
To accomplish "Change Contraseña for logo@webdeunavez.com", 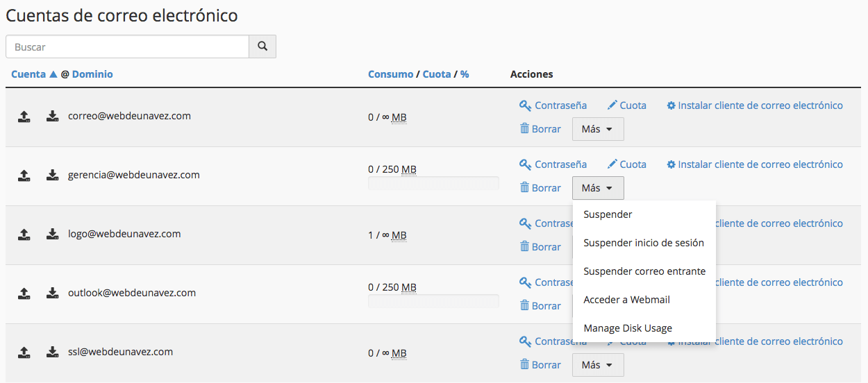I will click(x=545, y=223).
